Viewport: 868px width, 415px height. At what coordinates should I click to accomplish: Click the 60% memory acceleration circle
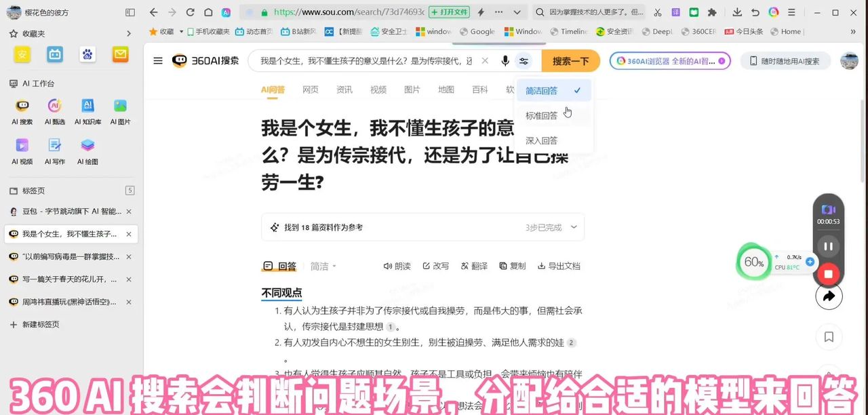pos(753,261)
